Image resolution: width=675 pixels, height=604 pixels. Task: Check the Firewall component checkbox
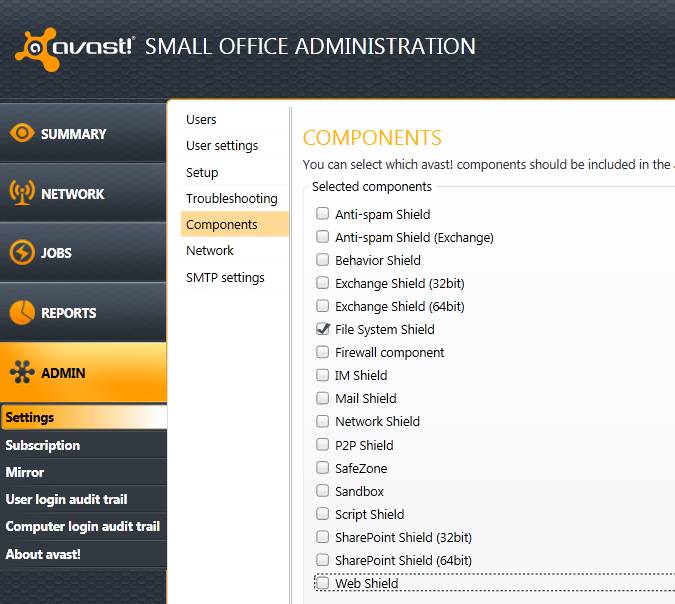(322, 352)
